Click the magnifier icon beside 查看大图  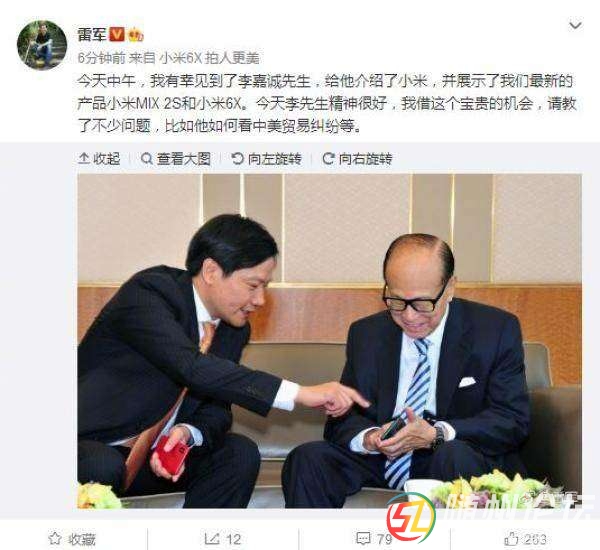click(147, 158)
